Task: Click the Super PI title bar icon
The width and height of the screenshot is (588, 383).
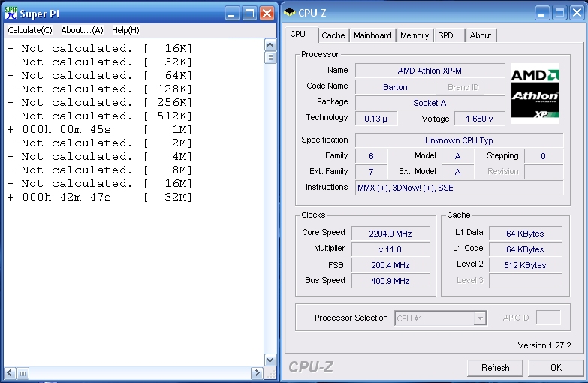Action: [x=11, y=13]
